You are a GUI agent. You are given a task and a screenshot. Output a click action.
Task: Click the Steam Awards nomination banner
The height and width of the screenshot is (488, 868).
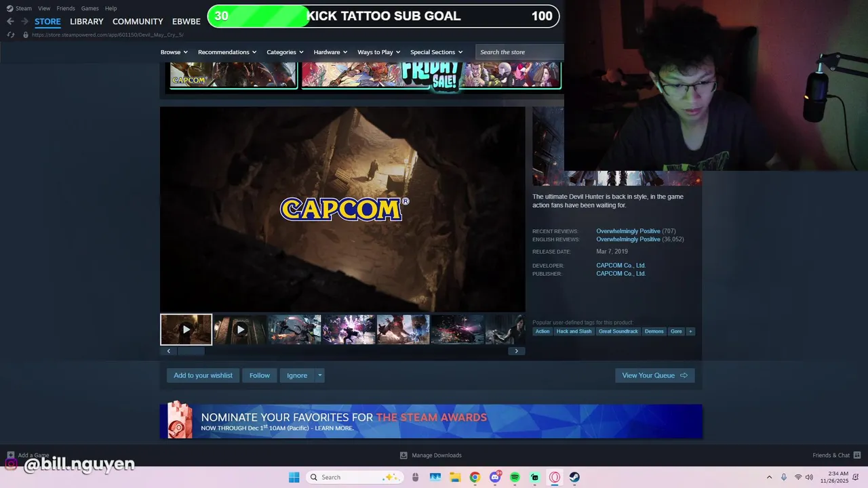(x=431, y=422)
